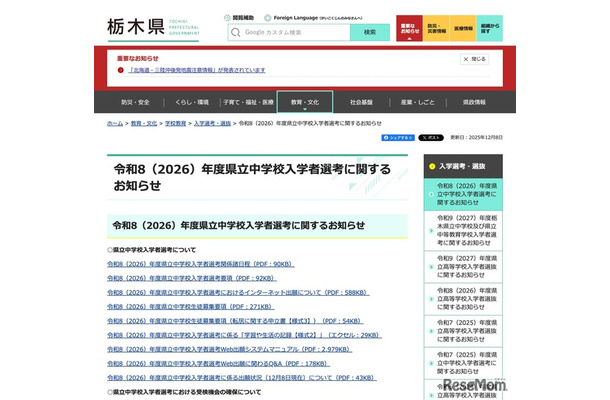Screen dimensions: 610x400
Task: Open the 転居に関する申立書【様式3】 PDF link
Action: click(x=235, y=321)
